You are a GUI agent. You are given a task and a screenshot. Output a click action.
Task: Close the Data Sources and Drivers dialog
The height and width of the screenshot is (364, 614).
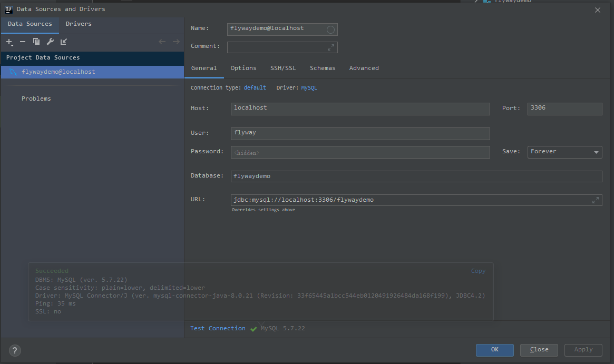(x=598, y=10)
